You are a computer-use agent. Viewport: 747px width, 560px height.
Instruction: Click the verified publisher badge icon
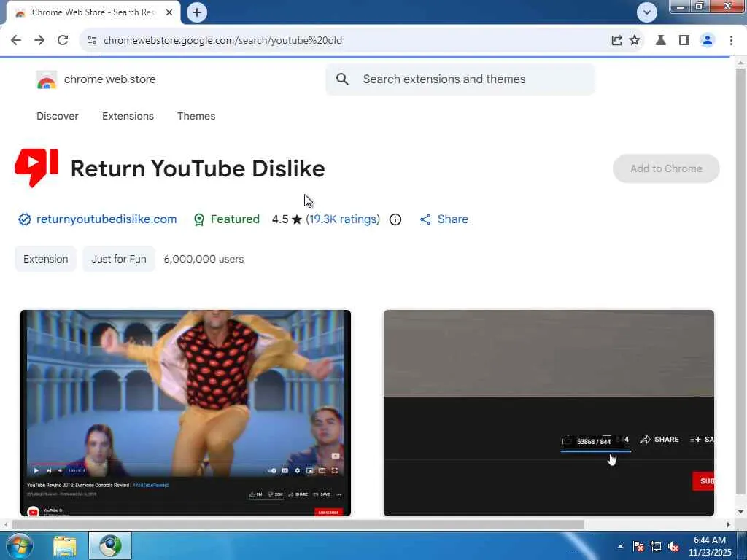pyautogui.click(x=24, y=219)
